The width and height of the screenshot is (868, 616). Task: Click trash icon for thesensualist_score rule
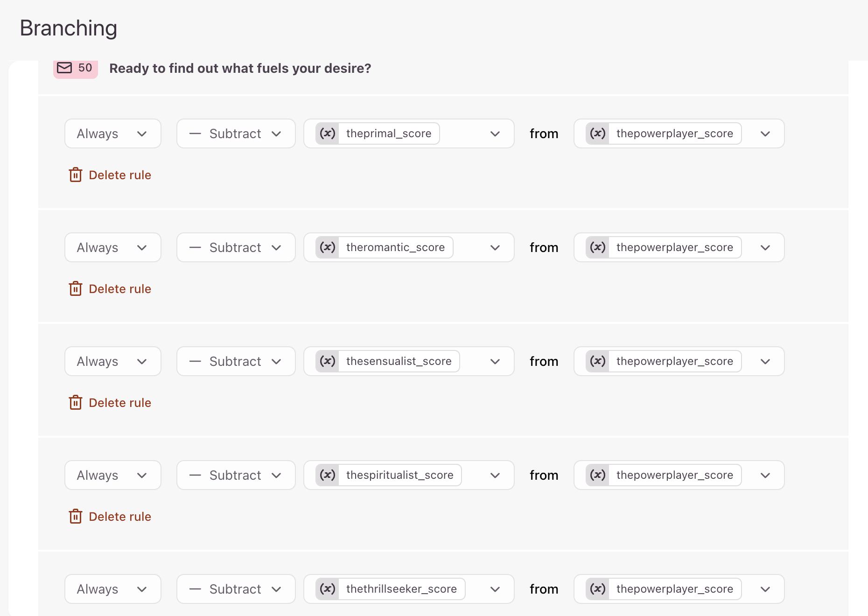point(76,403)
